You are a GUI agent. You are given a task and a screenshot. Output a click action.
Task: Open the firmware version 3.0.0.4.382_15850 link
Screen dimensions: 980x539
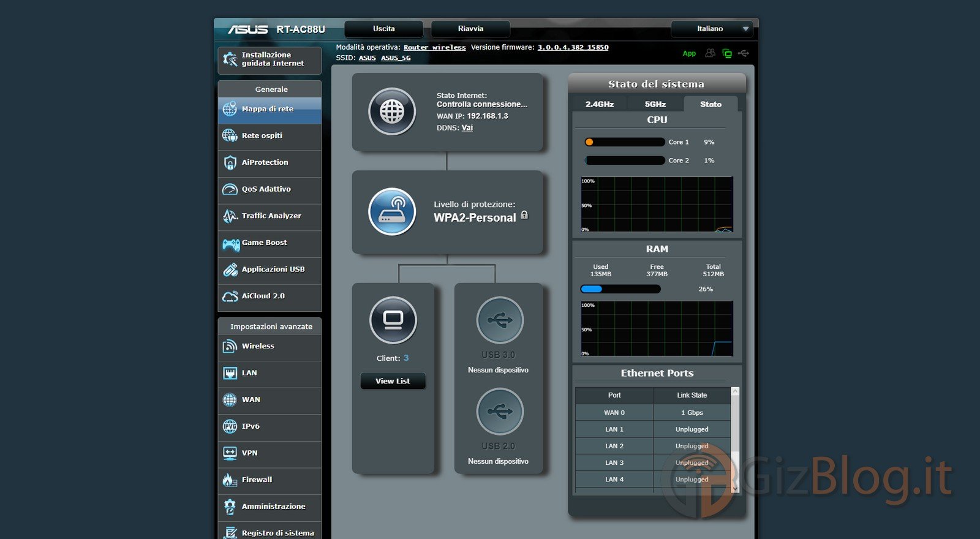pos(573,47)
